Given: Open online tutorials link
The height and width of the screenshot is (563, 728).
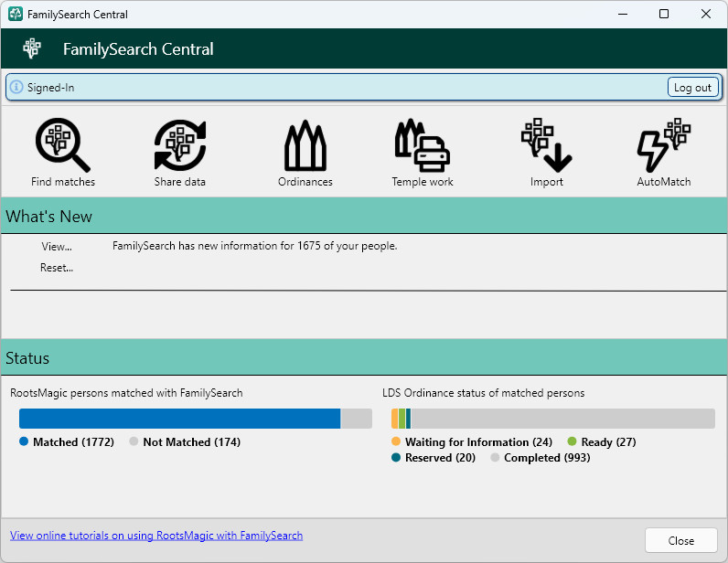Looking at the screenshot, I should tap(156, 536).
